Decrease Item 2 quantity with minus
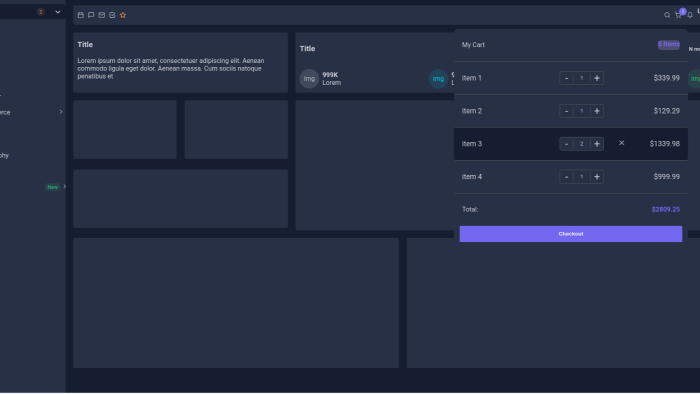 (567, 111)
